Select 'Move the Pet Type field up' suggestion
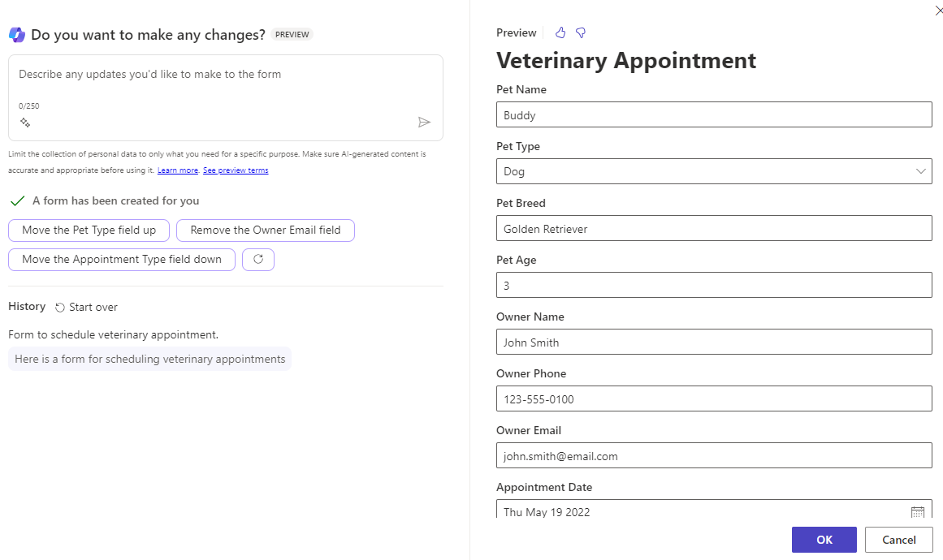943x560 pixels. click(x=89, y=230)
